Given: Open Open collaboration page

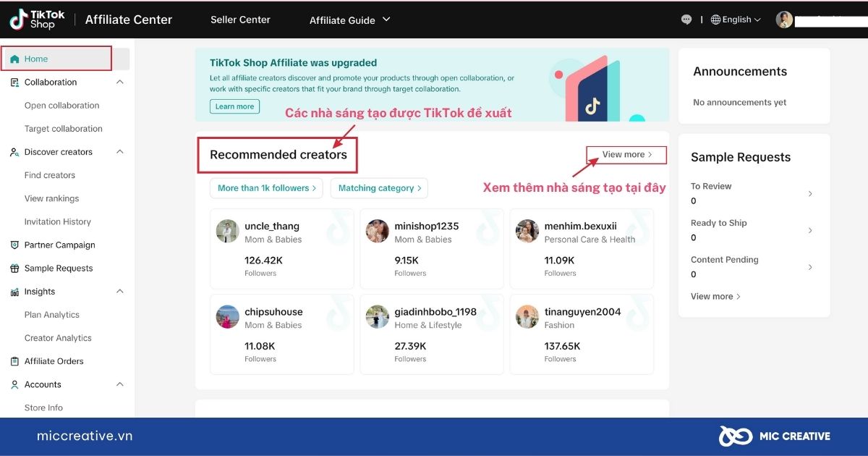Looking at the screenshot, I should (62, 106).
